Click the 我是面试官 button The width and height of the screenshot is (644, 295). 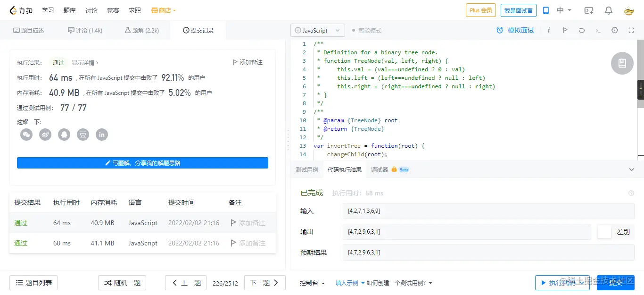point(519,10)
